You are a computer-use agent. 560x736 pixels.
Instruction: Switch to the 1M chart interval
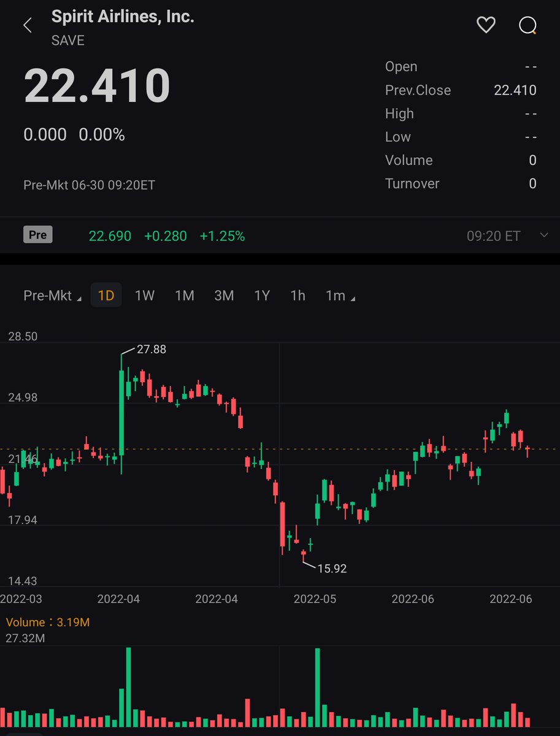click(184, 296)
